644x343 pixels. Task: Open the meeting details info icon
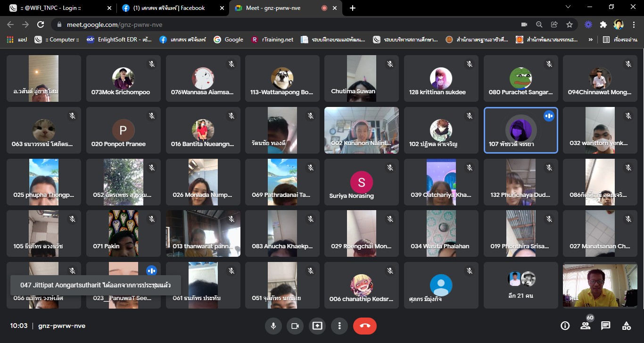point(565,326)
